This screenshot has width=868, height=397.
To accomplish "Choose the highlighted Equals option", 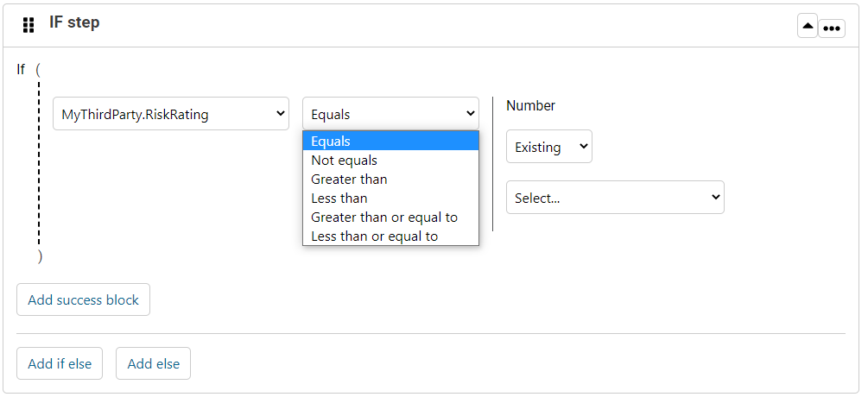I will pyautogui.click(x=391, y=141).
